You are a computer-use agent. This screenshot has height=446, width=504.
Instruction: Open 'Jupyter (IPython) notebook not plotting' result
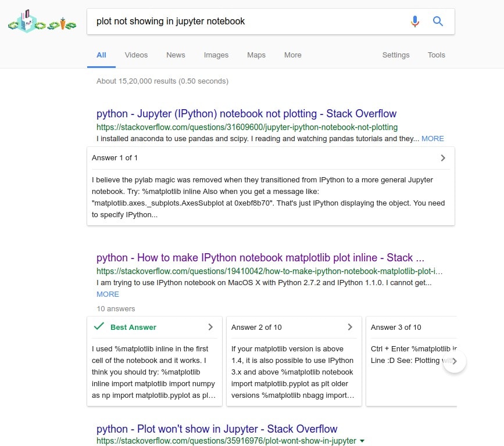coord(246,114)
